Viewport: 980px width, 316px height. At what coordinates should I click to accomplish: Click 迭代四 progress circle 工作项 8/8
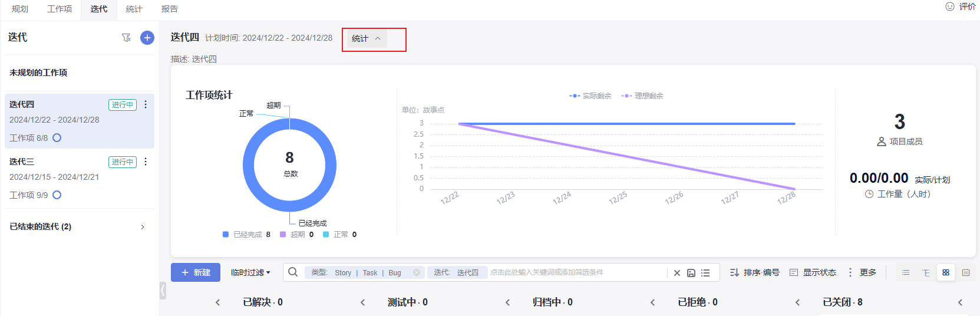pos(57,138)
